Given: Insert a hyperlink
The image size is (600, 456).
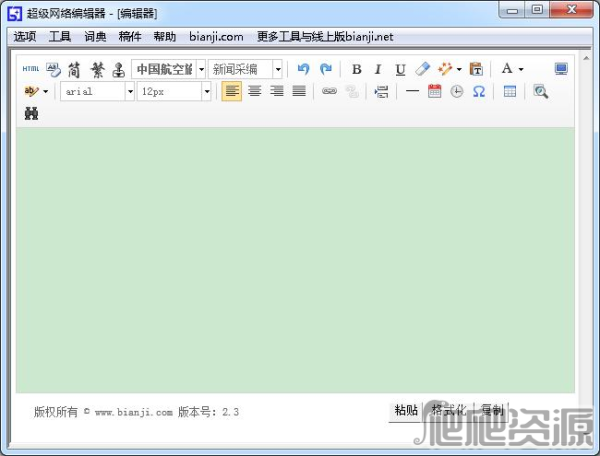Looking at the screenshot, I should [x=329, y=91].
